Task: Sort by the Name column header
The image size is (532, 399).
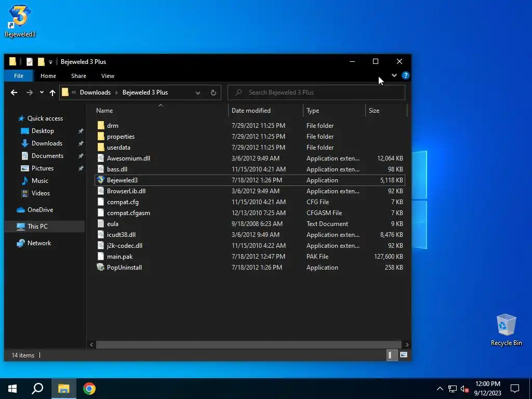Action: 104,111
